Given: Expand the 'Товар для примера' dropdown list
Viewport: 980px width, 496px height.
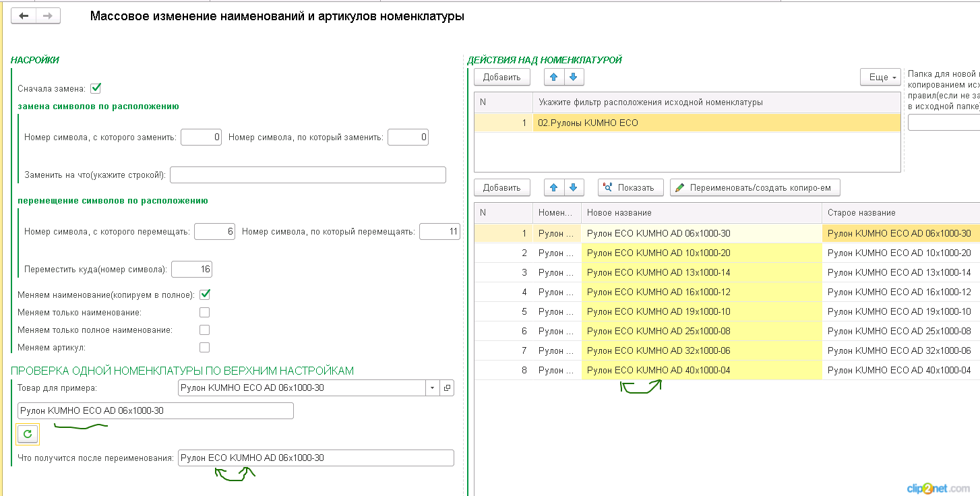Looking at the screenshot, I should pos(432,388).
